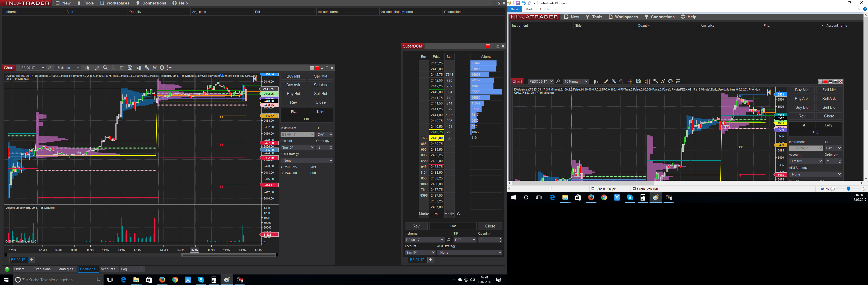Toggle the red instrument link button on ES chart
This screenshot has width=868, height=285.
(x=317, y=68)
